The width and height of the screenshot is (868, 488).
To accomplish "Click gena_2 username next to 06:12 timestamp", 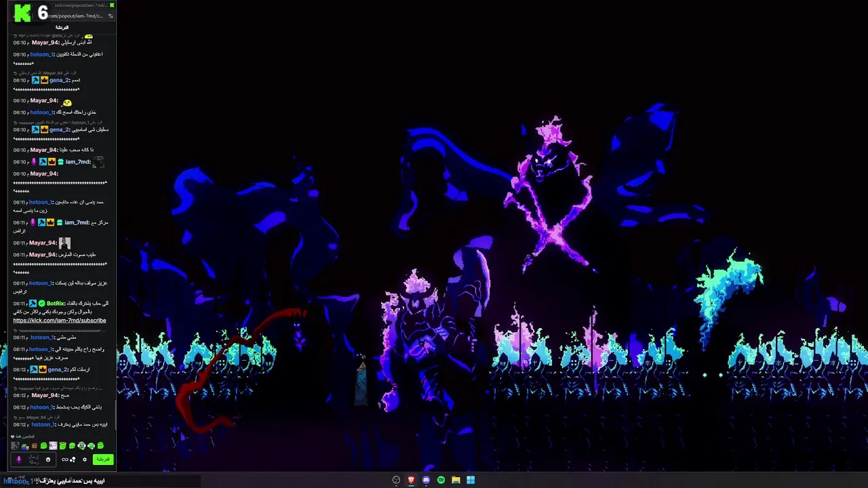I will [58, 369].
